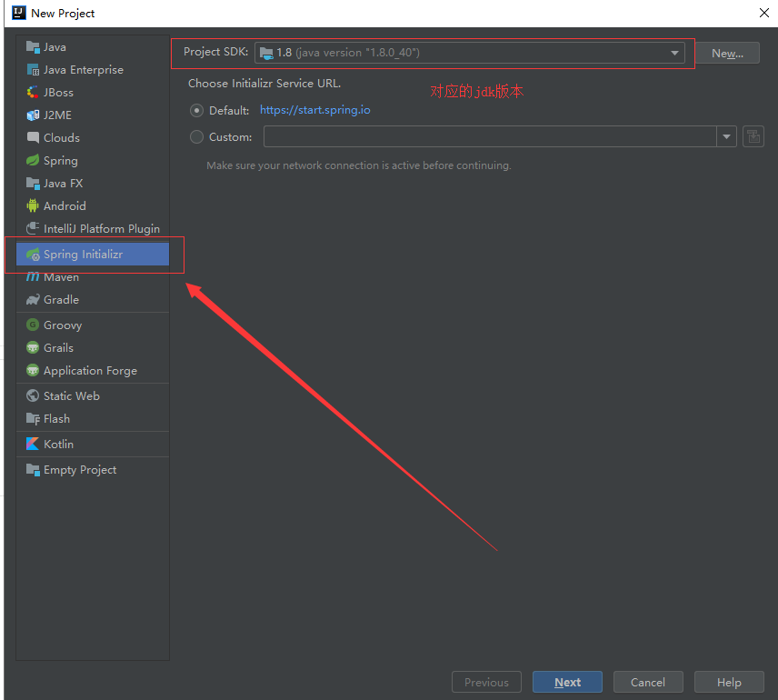Click the JBoss colorful icon
778x700 pixels.
click(33, 93)
